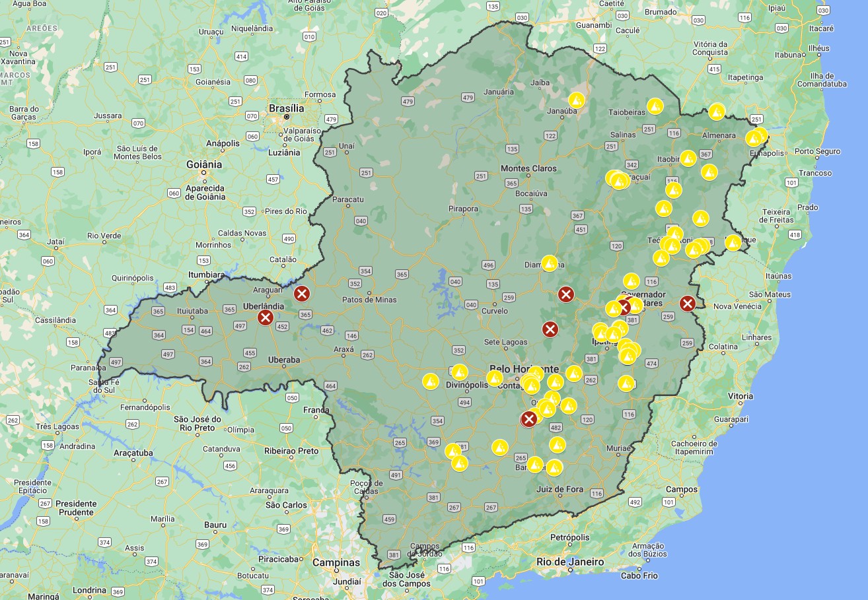The width and height of the screenshot is (868, 600).
Task: Select the red X marker northeast of Curvelo
Action: (565, 294)
